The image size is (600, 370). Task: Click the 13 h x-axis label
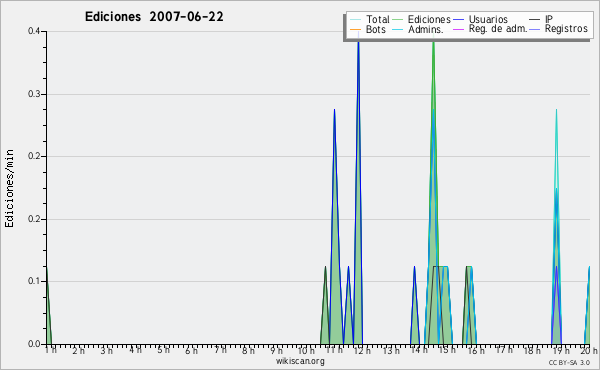pyautogui.click(x=391, y=351)
